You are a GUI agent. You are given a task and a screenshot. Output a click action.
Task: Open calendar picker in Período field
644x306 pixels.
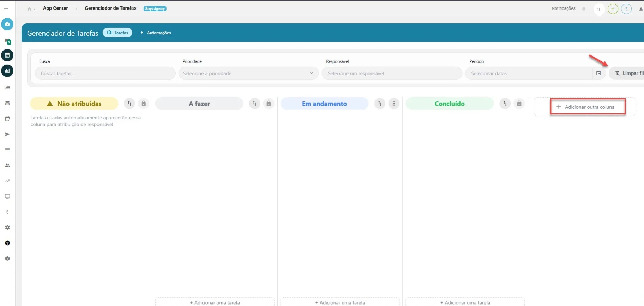click(598, 73)
